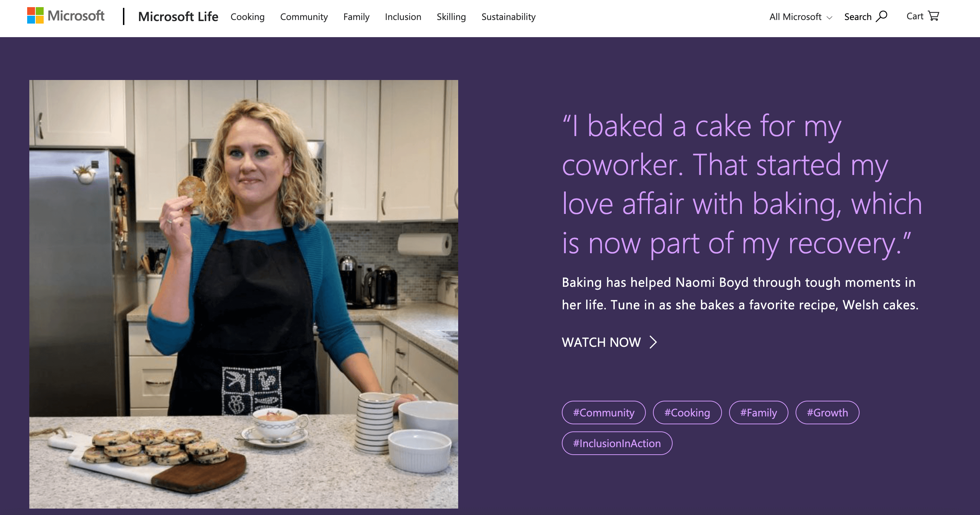Select the #Community tag
This screenshot has height=515, width=980.
coord(603,412)
